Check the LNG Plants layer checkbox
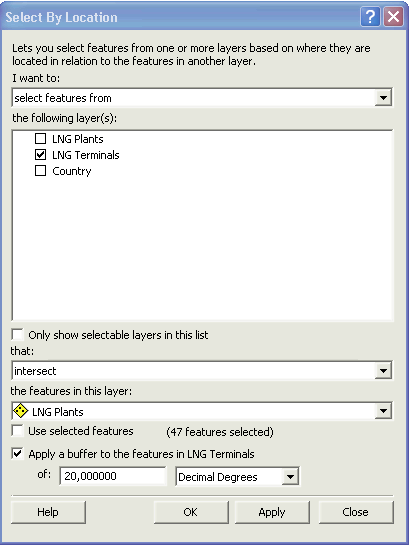409x546 pixels. point(40,139)
